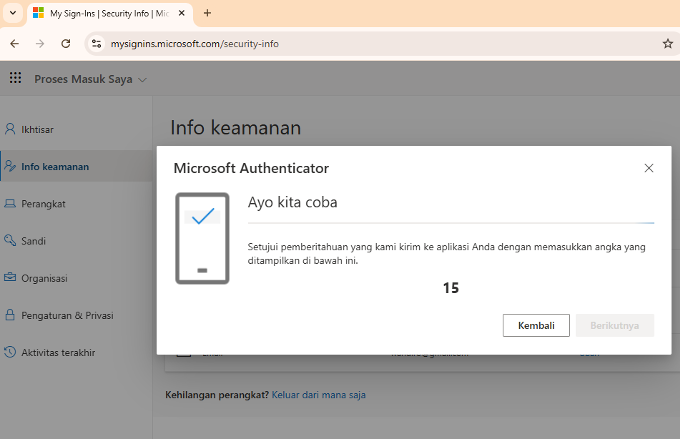The width and height of the screenshot is (680, 440).
Task: Close the Microsoft Authenticator dialog
Action: click(648, 168)
